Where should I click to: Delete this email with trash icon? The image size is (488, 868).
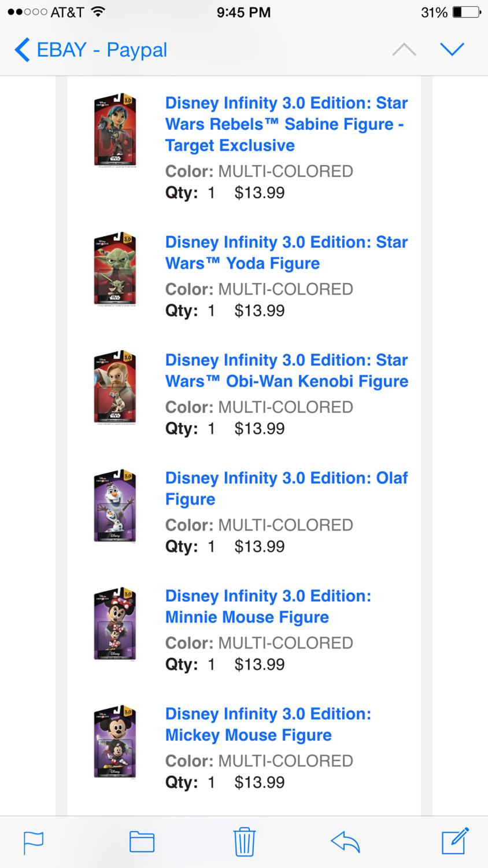click(244, 841)
